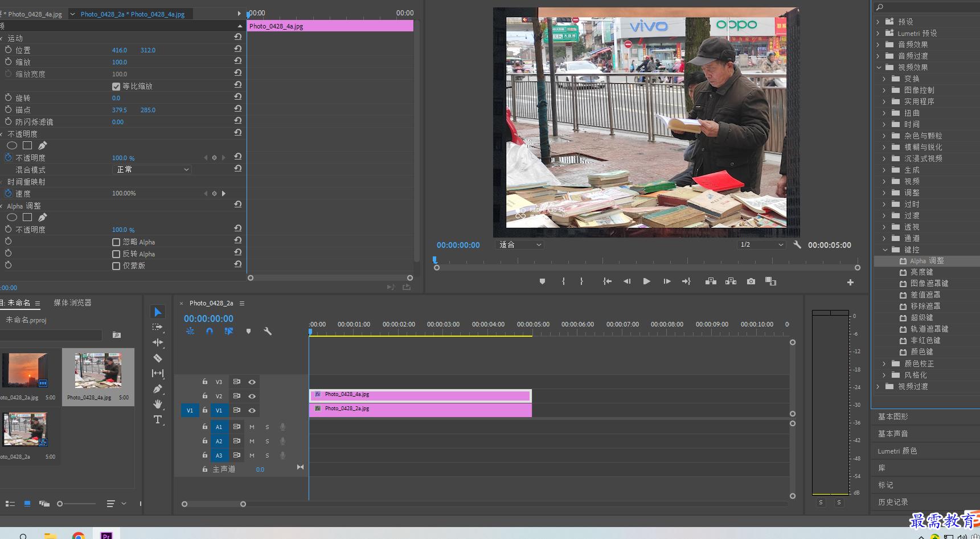Image resolution: width=980 pixels, height=539 pixels.
Task: Open the 基本图形 panel
Action: pos(893,416)
